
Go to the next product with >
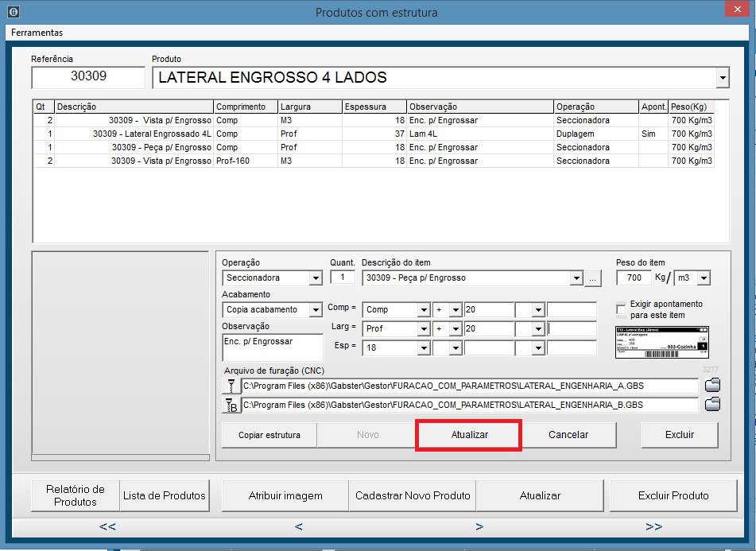[479, 526]
